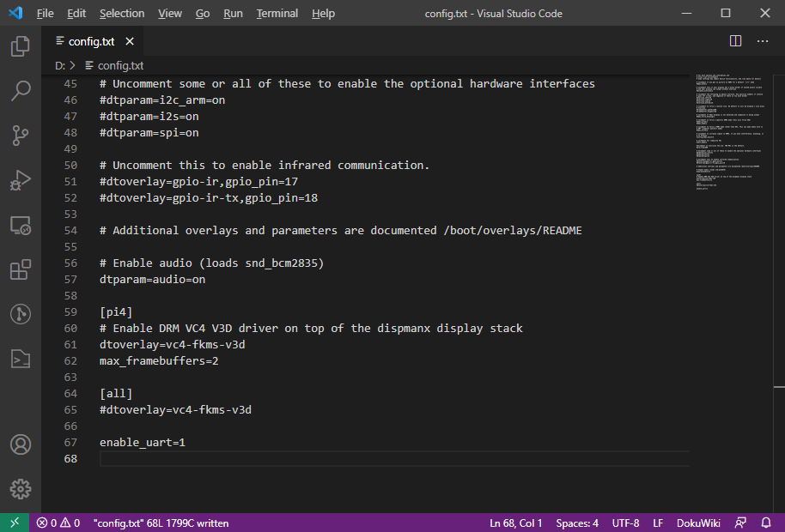
Task: Open the feedback icon in status bar
Action: tap(740, 523)
